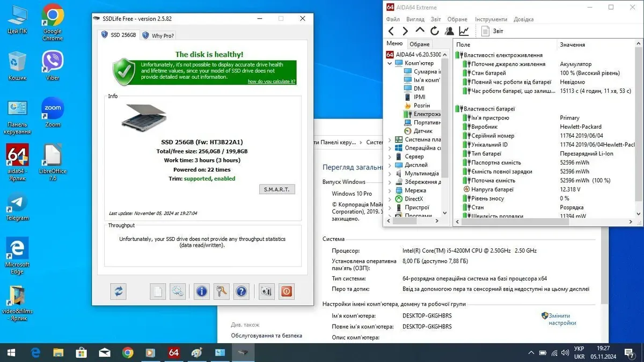Image resolution: width=644 pixels, height=362 pixels.
Task: Click the AIDA64 refresh toolbar icon
Action: coord(435,31)
